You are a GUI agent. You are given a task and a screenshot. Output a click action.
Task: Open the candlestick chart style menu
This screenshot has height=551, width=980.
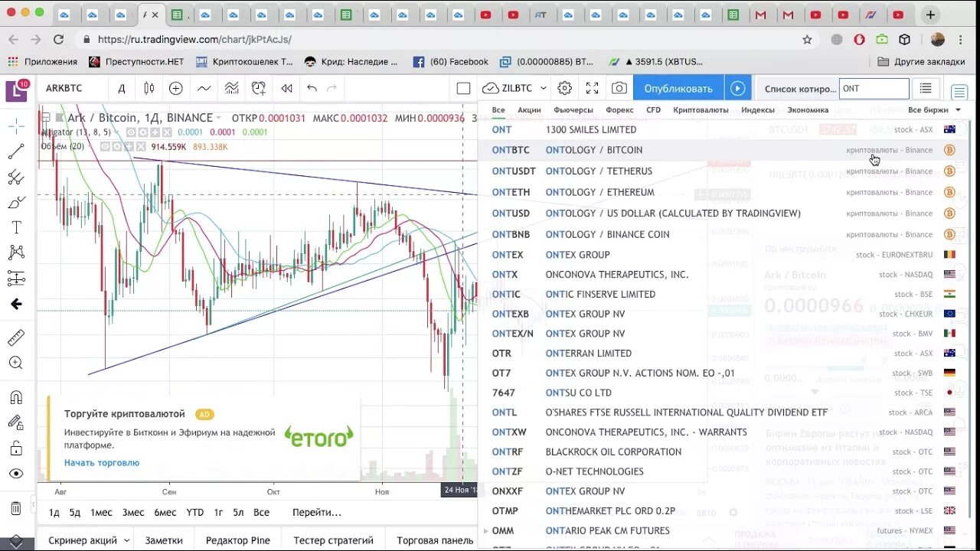(x=149, y=88)
